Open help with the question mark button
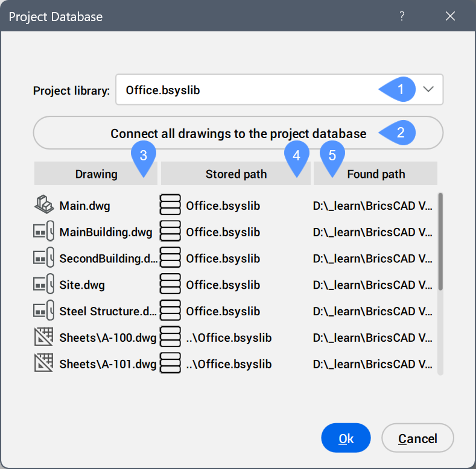Image resolution: width=476 pixels, height=469 pixels. (402, 16)
